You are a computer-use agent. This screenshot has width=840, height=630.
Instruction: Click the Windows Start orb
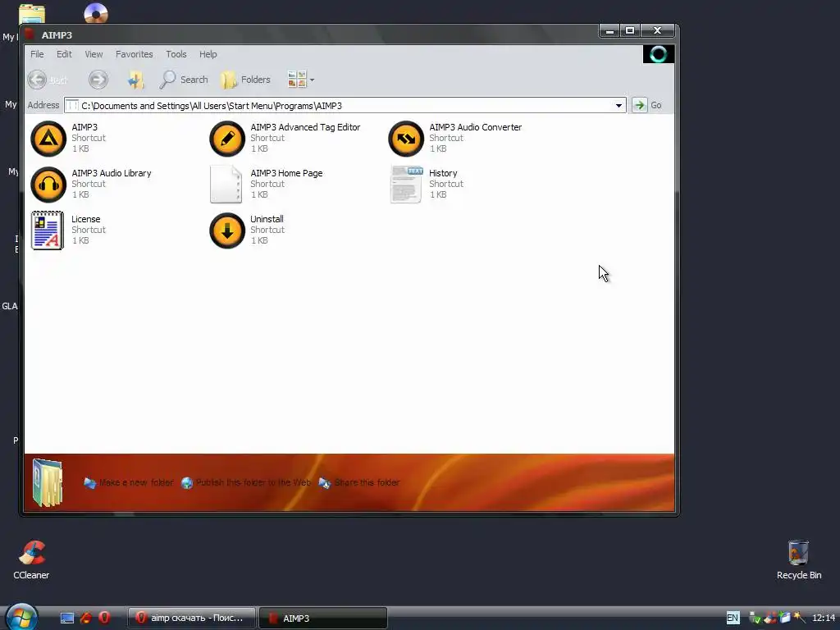21,617
